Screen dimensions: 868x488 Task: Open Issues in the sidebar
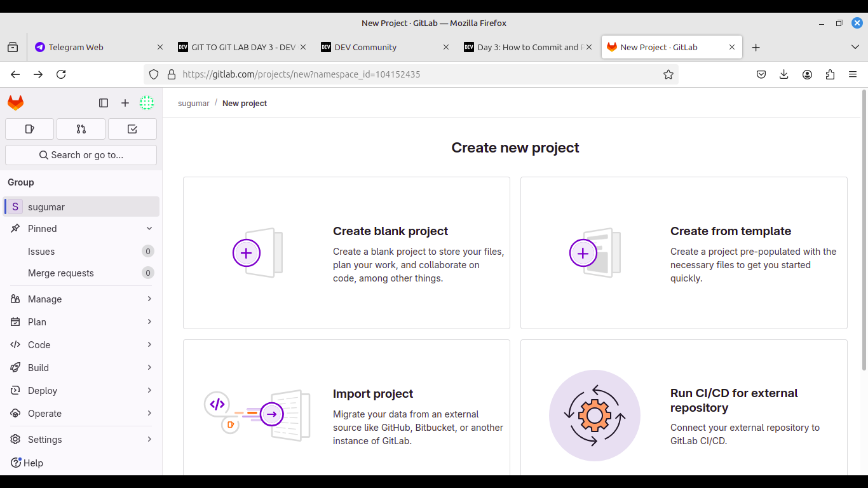81,251
